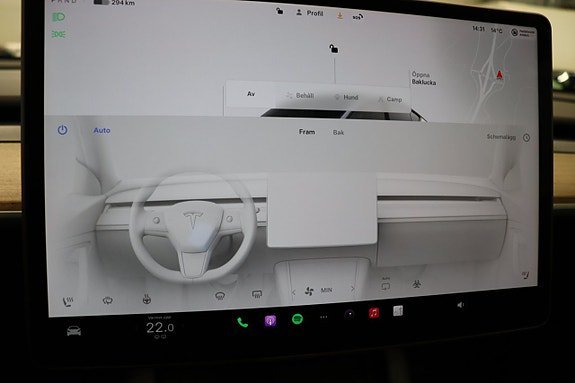Select the Behåll keep-climate mode
This screenshot has height=383, width=575.
point(300,96)
